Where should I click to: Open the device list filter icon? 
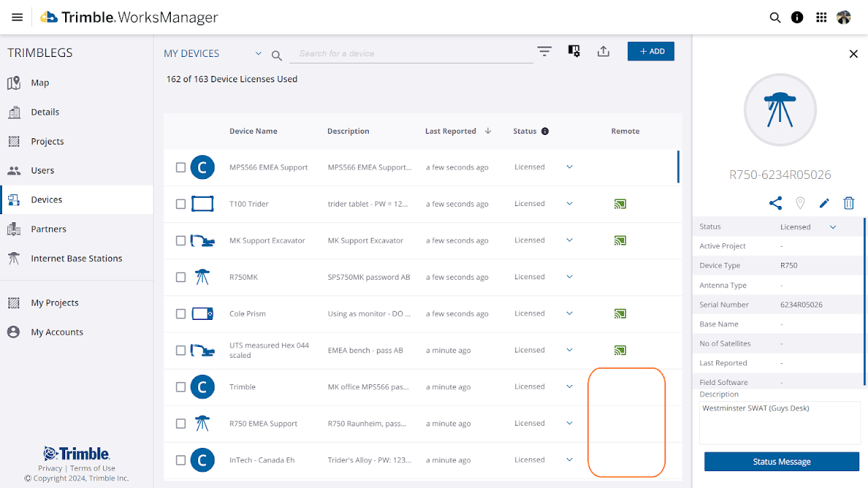click(545, 52)
